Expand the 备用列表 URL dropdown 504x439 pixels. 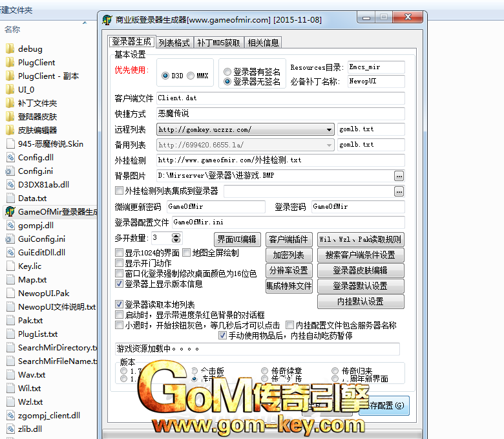(x=329, y=145)
